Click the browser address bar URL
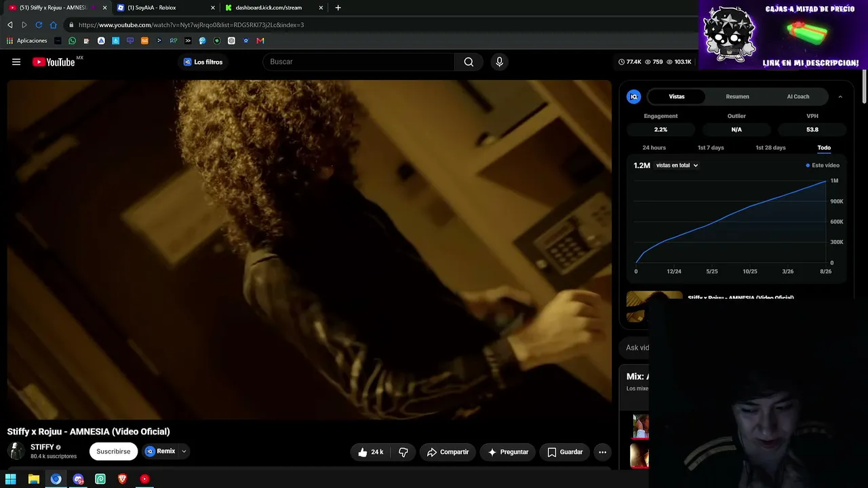The image size is (868, 488). coord(191,25)
